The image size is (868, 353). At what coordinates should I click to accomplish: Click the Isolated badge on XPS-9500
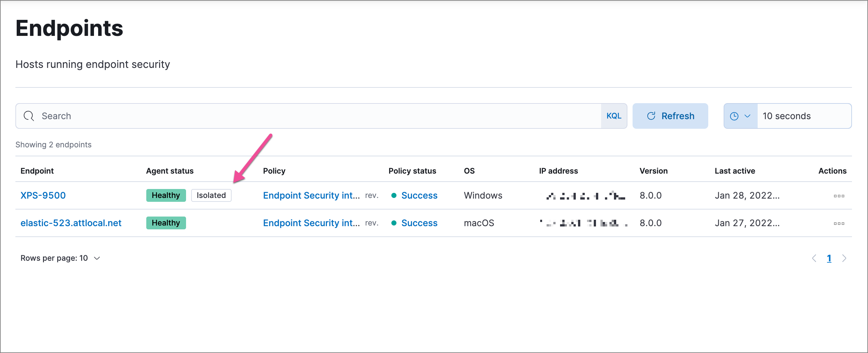(x=211, y=195)
